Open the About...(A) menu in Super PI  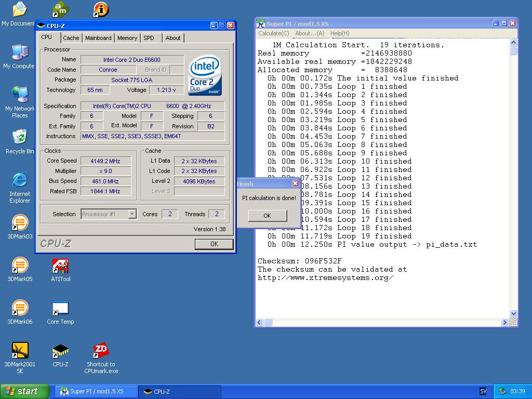[x=310, y=33]
